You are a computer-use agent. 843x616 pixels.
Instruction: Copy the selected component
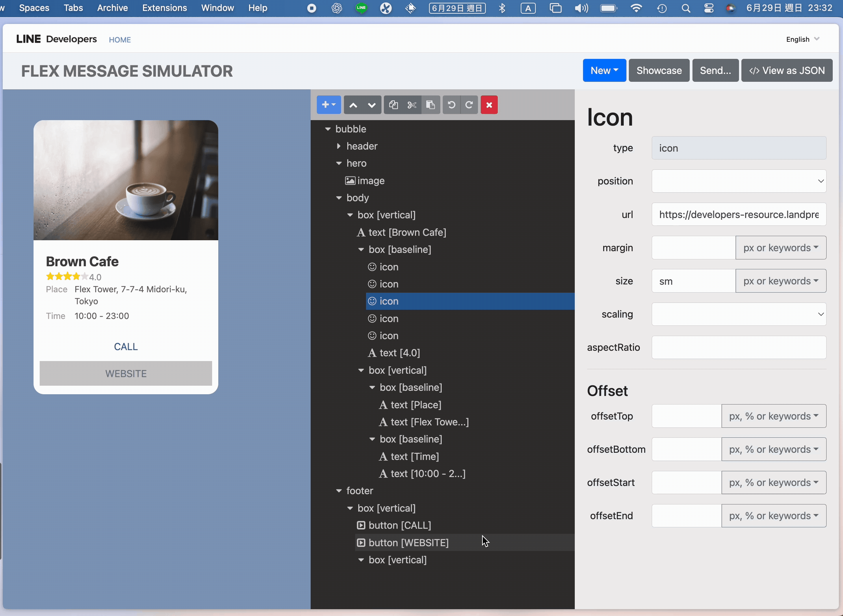tap(393, 105)
